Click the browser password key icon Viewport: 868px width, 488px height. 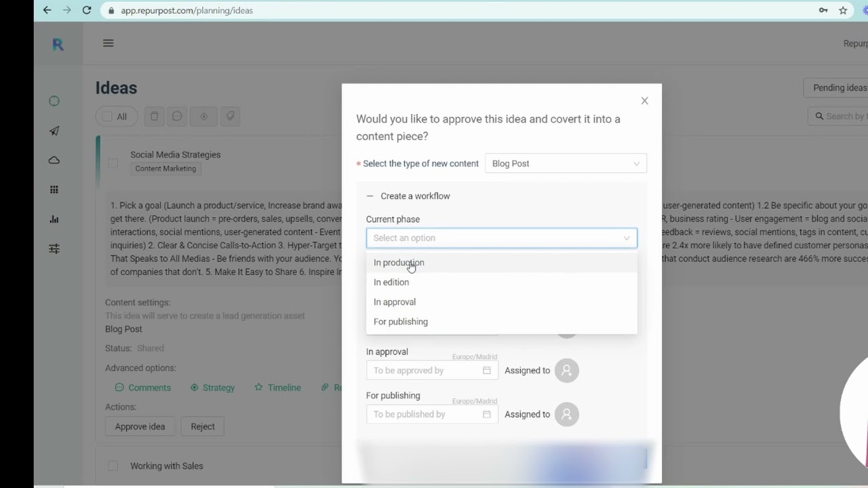coord(823,10)
